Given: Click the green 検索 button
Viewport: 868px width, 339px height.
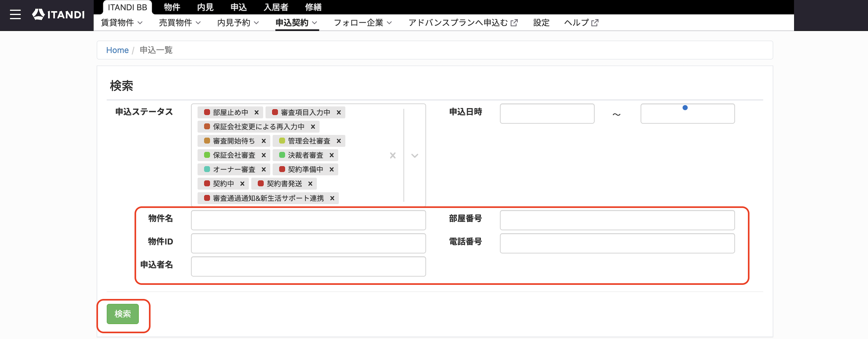Looking at the screenshot, I should point(123,314).
